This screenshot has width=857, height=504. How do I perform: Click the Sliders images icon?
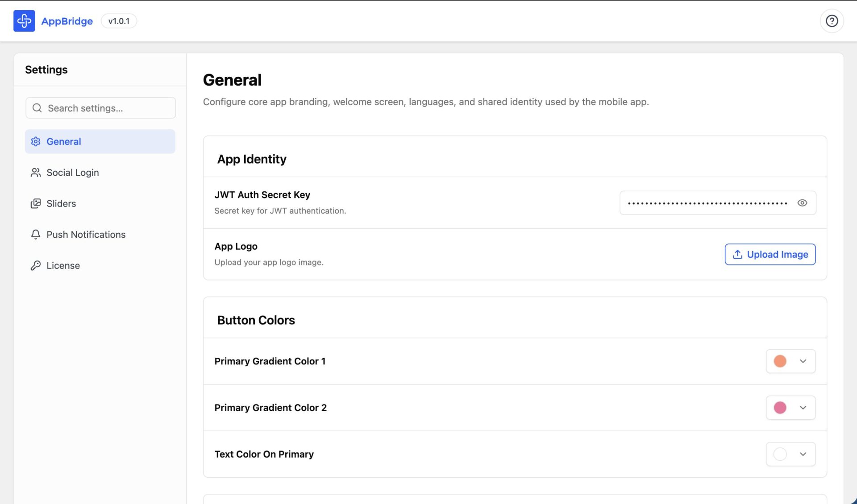point(36,203)
